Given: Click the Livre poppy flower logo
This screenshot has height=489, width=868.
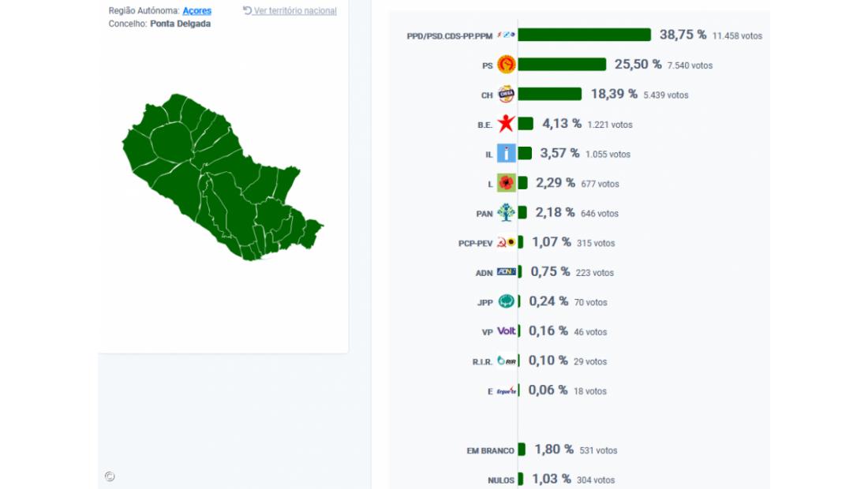Looking at the screenshot, I should point(506,183).
